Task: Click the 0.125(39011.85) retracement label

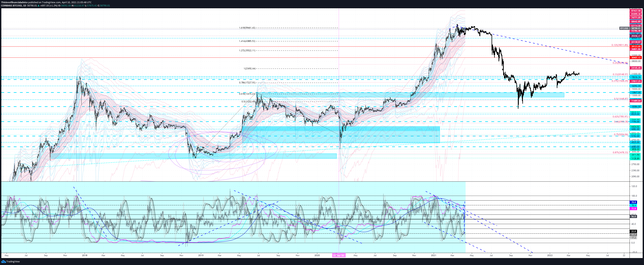Action: [x=620, y=45]
